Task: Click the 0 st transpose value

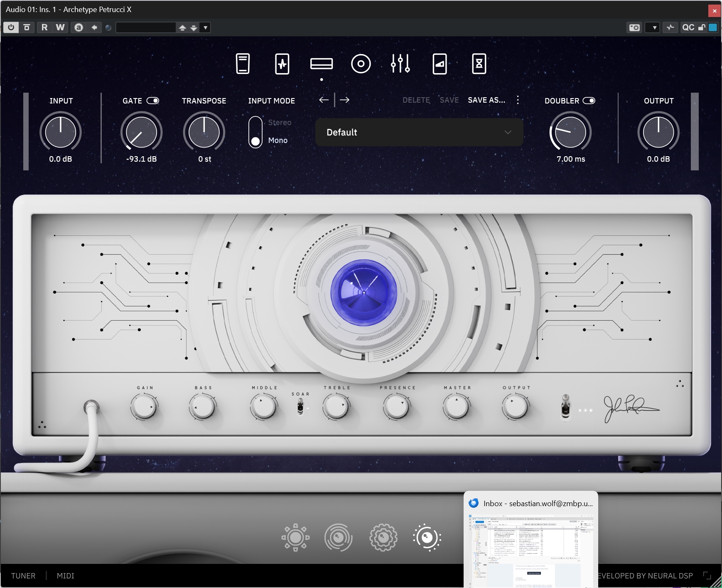Action: tap(204, 159)
